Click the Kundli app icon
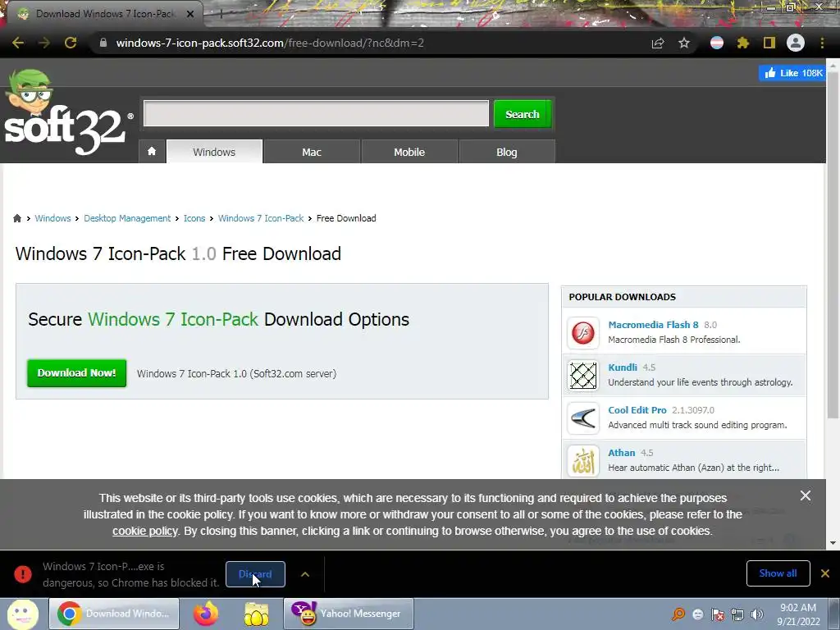The width and height of the screenshot is (840, 630). tap(583, 376)
